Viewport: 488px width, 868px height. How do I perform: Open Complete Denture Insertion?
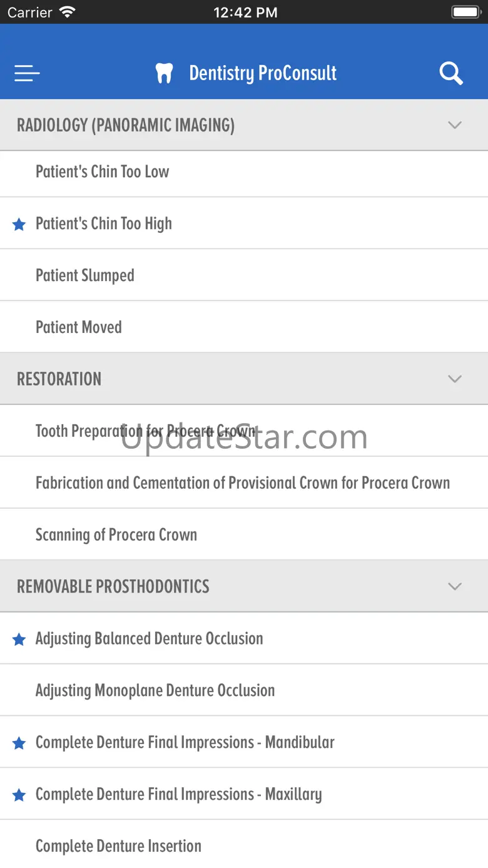pyautogui.click(x=118, y=846)
